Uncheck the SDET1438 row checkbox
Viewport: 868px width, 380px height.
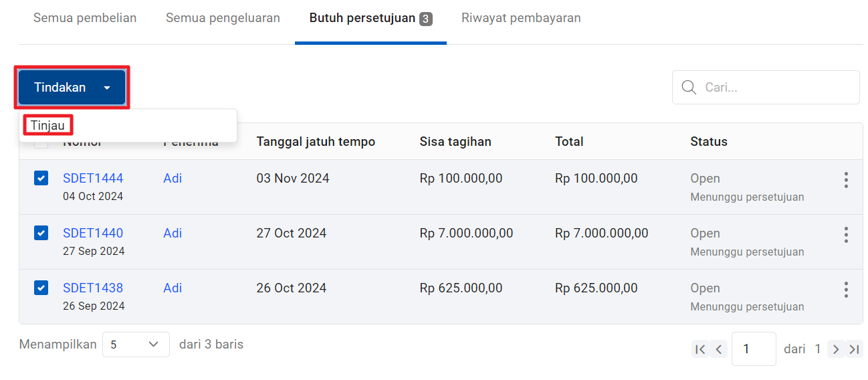41,288
